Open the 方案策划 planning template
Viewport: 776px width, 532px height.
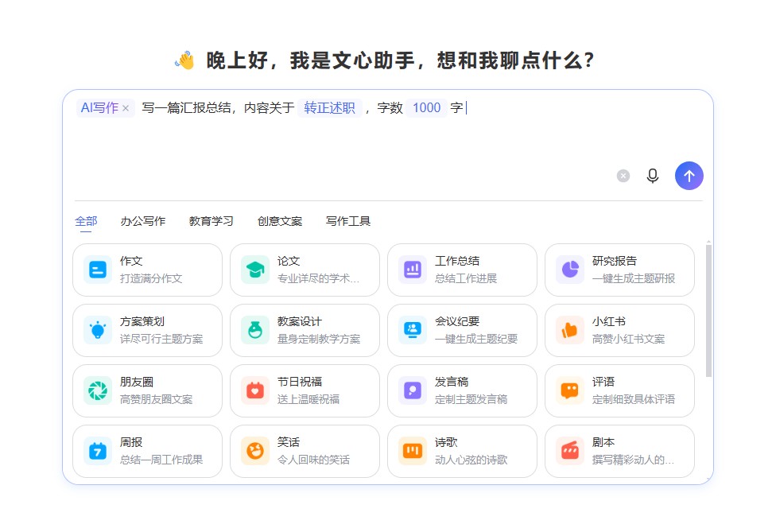pyautogui.click(x=147, y=330)
